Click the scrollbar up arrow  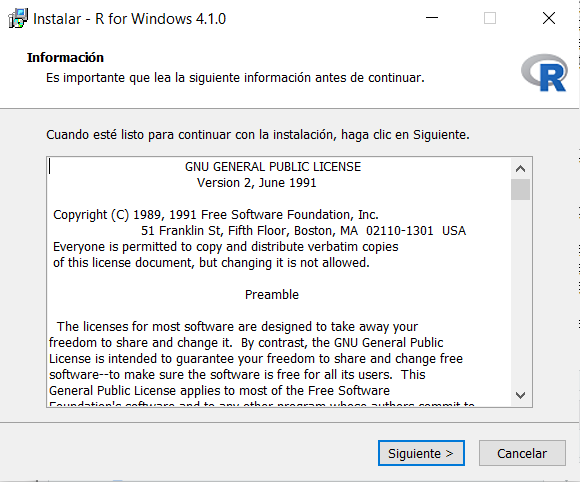[x=520, y=169]
